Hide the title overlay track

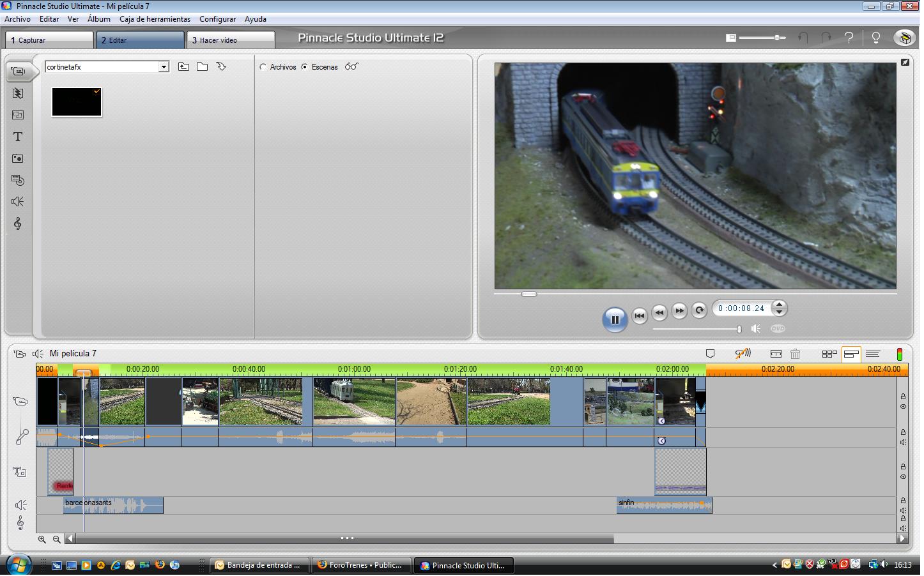click(x=903, y=476)
